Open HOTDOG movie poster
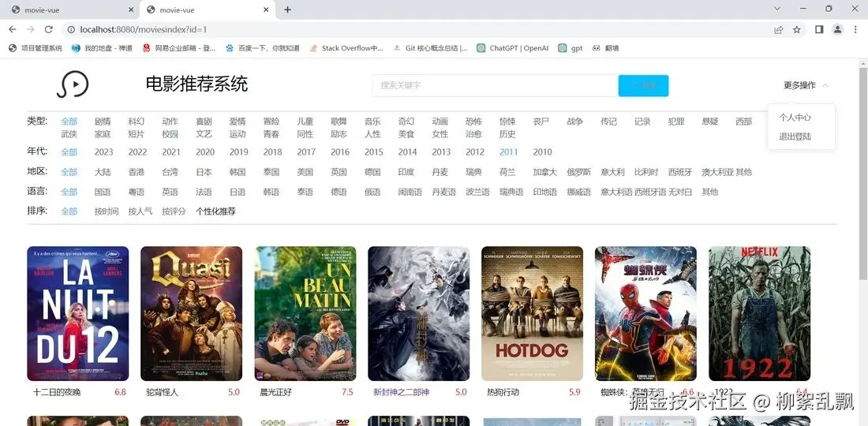The height and width of the screenshot is (426, 868). pyautogui.click(x=532, y=314)
